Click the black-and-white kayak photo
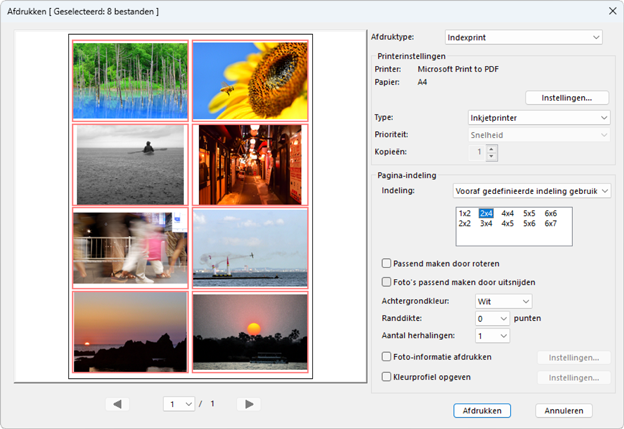 coord(129,164)
